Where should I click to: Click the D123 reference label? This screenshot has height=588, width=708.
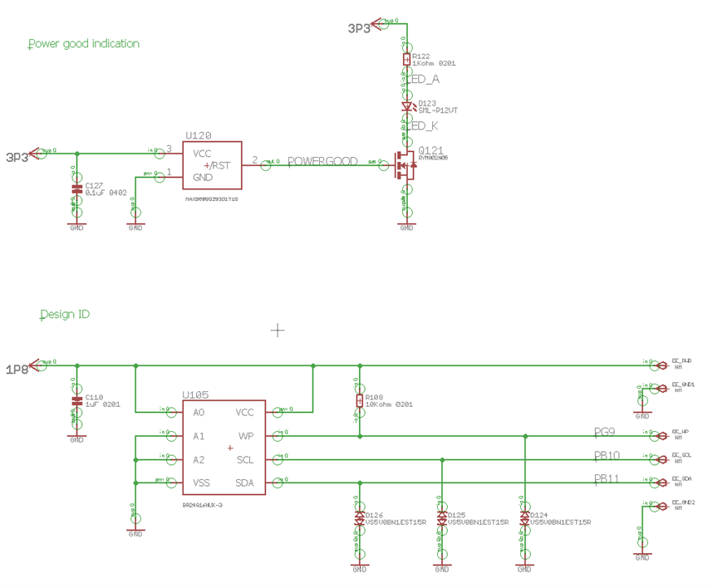(x=427, y=103)
